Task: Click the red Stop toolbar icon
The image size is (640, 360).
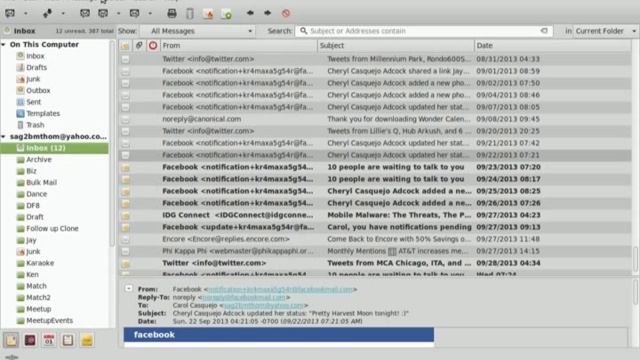Action: 286,13
